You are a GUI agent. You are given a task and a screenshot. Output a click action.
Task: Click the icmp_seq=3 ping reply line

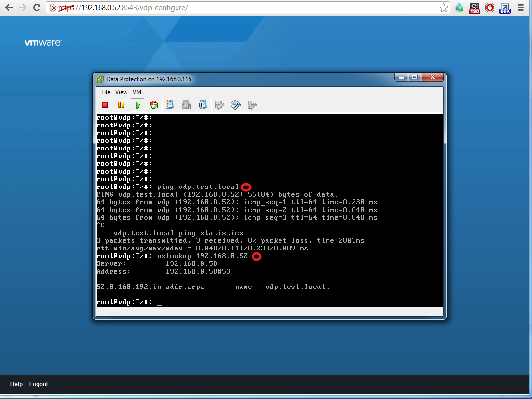(x=237, y=218)
